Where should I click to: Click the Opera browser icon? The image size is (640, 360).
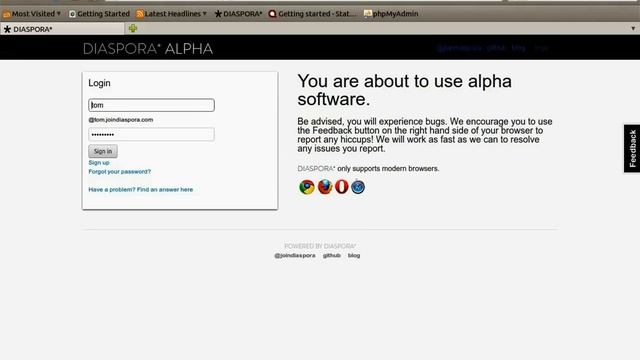pos(342,187)
